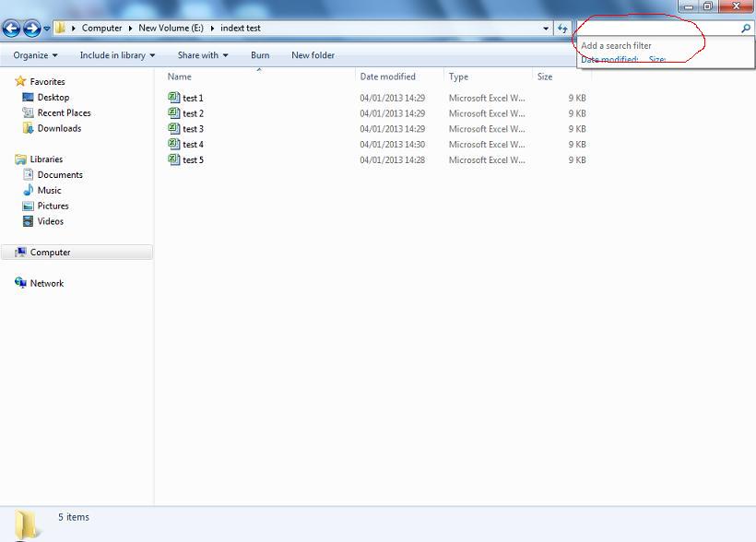Click inside the search box
756x542 pixels.
pyautogui.click(x=658, y=29)
